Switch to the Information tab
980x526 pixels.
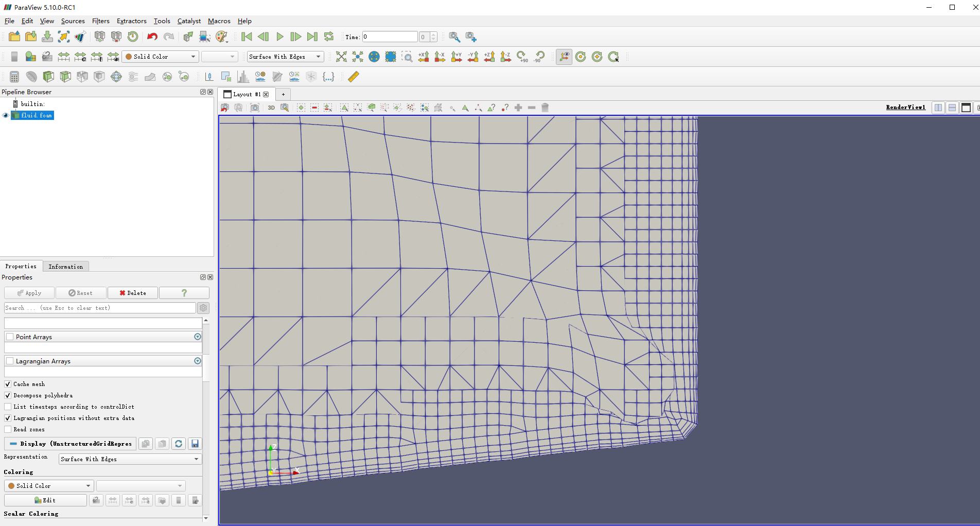(65, 267)
